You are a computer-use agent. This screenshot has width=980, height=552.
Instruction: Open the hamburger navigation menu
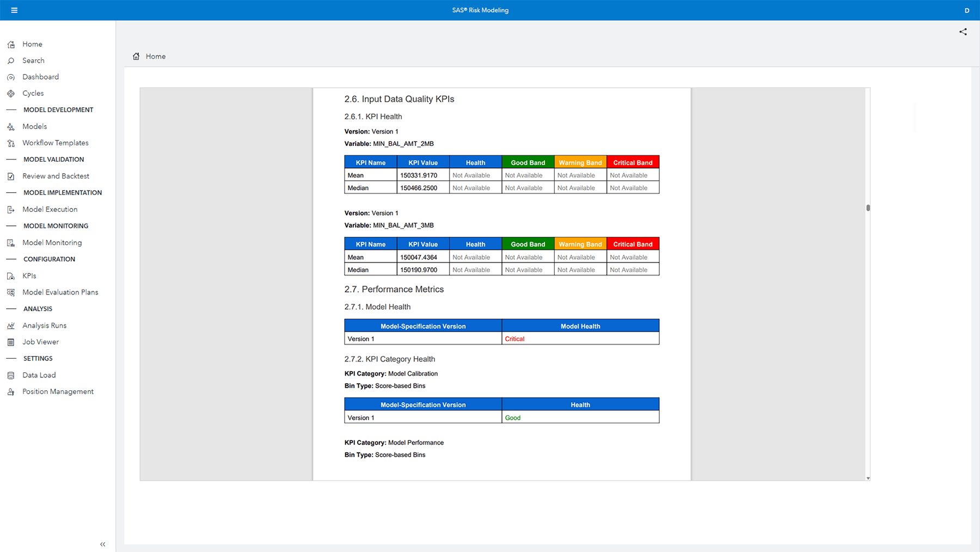14,10
